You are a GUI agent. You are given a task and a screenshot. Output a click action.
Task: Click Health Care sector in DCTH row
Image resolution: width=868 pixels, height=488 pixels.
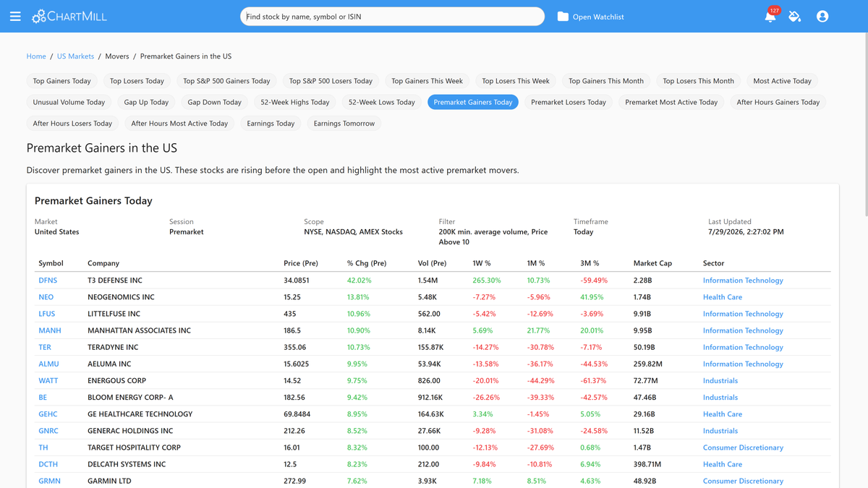723,464
